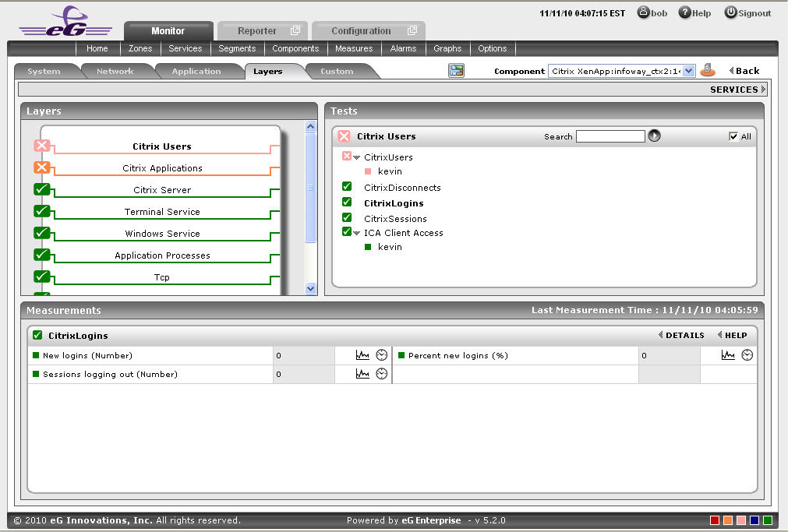
Task: Click the Back link
Action: (744, 71)
